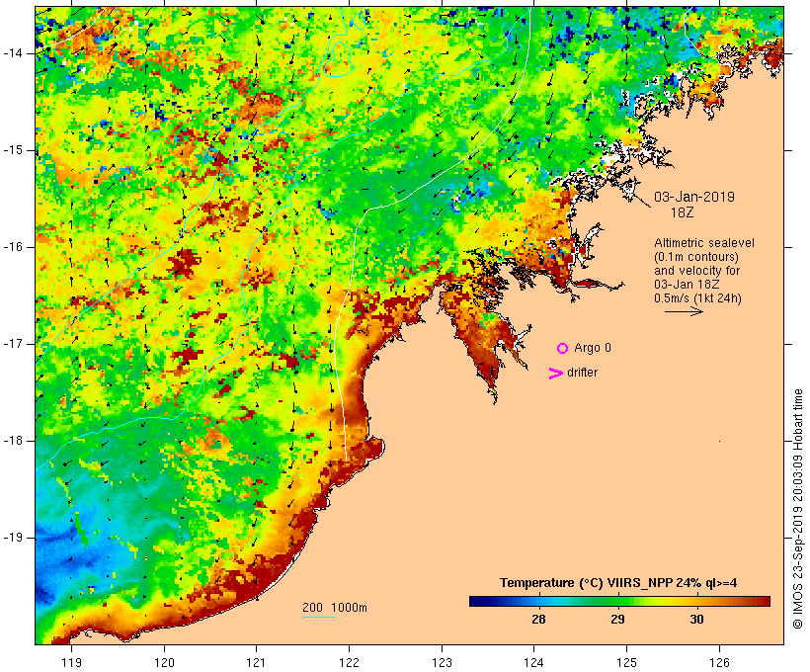Click the longitude label 120

[x=164, y=662]
